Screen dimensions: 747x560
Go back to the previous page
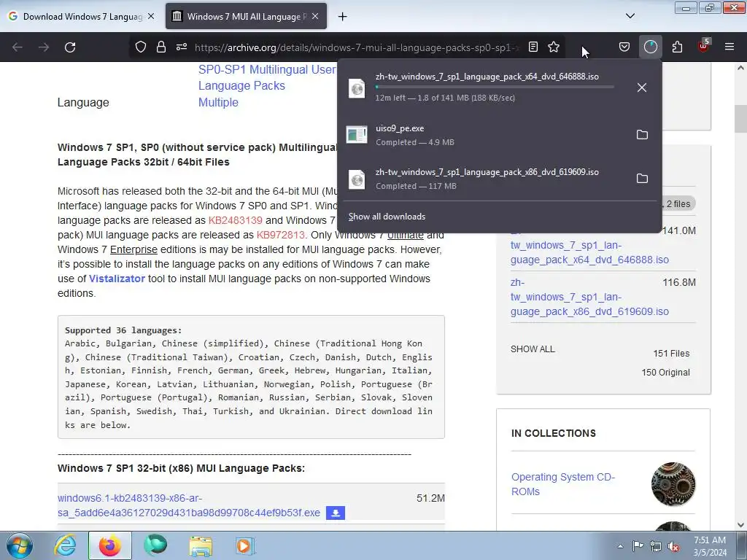pyautogui.click(x=18, y=47)
